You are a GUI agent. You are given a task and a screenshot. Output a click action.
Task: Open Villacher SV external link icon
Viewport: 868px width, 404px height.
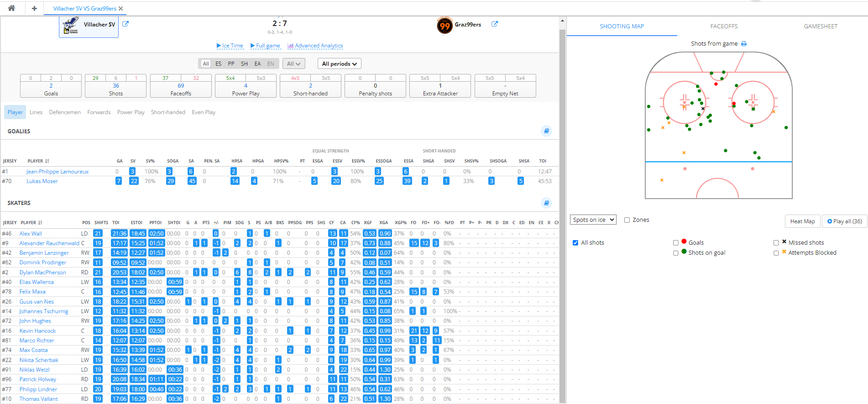[x=125, y=24]
